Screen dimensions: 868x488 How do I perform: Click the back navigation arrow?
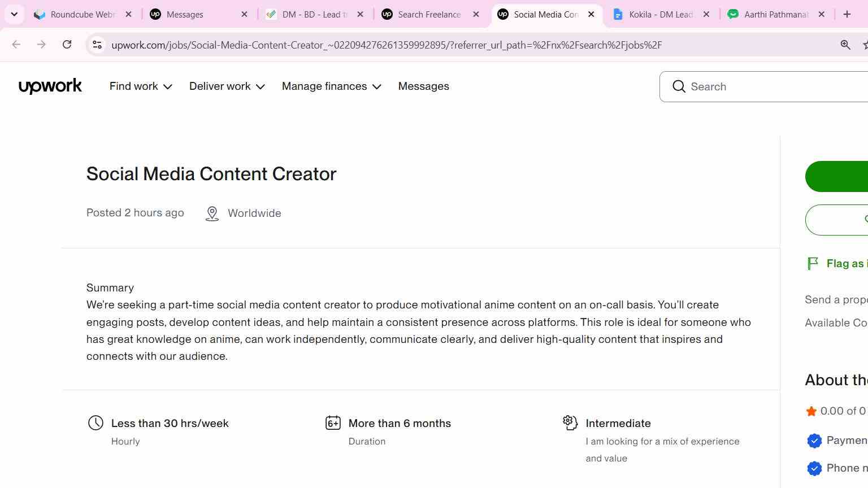tap(16, 45)
